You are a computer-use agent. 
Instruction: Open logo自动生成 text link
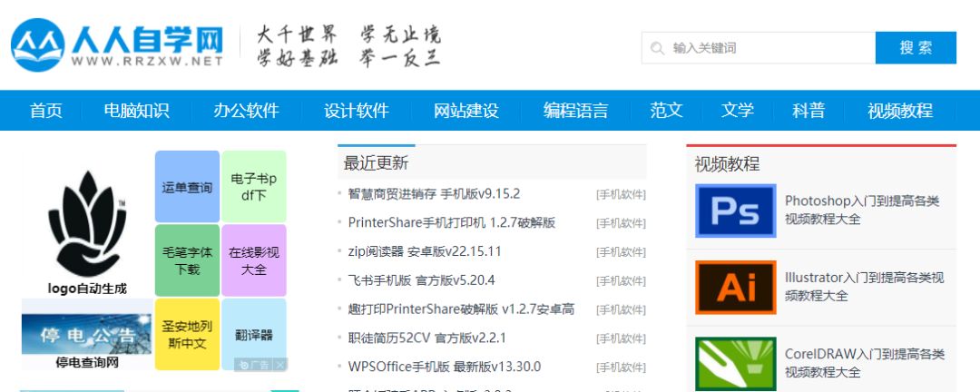pos(87,289)
